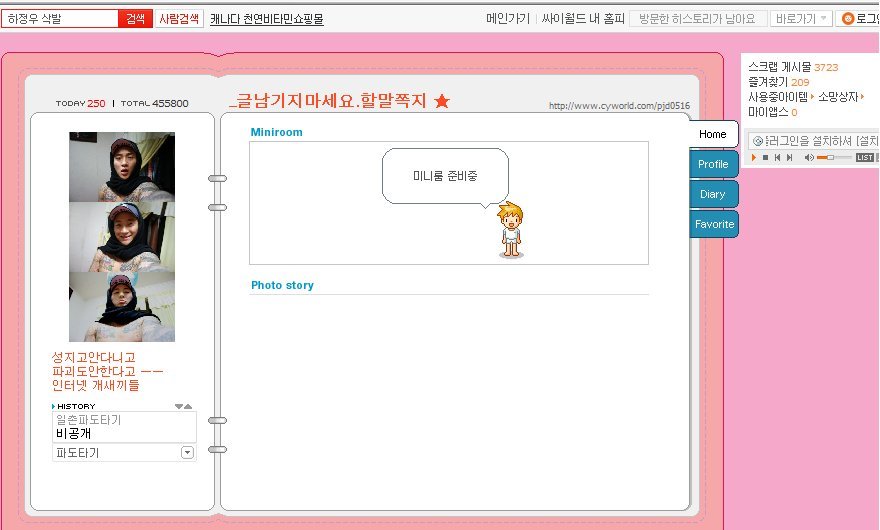
Task: Play music with the orange play button
Action: coord(754,158)
